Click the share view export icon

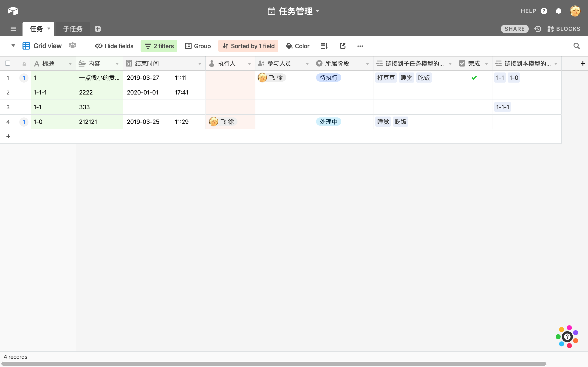(343, 46)
